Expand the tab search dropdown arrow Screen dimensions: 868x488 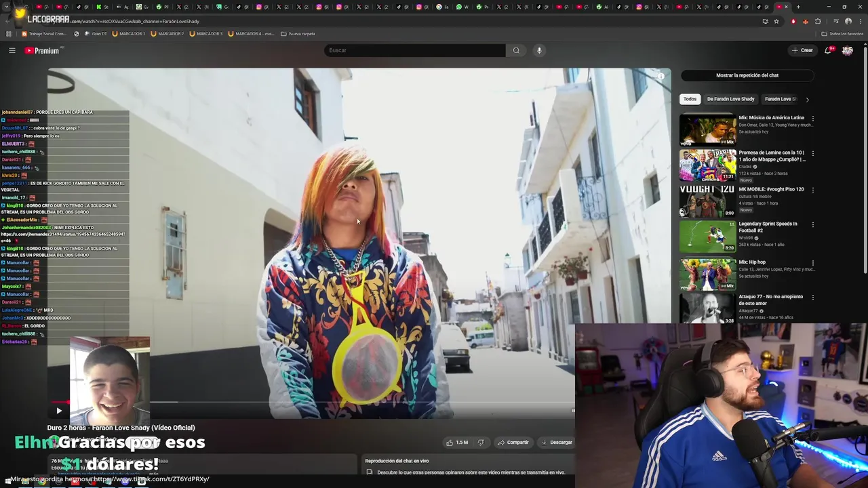click(x=7, y=7)
